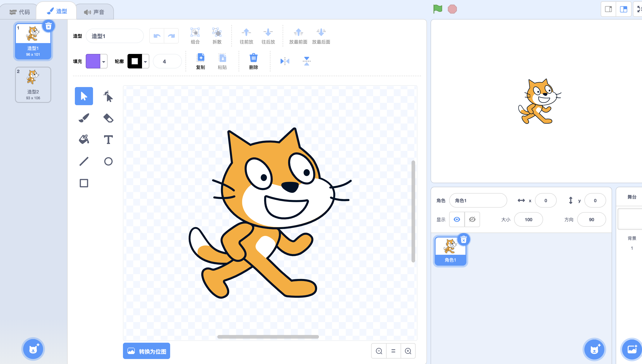Viewport: 642px width, 364px height.
Task: Start project with the green flag
Action: (x=438, y=9)
